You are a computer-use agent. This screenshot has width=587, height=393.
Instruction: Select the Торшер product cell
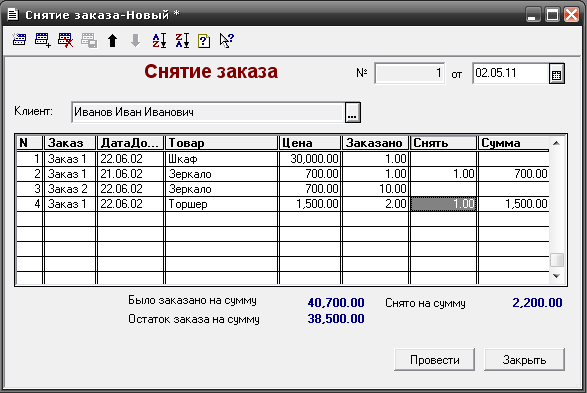tap(221, 204)
